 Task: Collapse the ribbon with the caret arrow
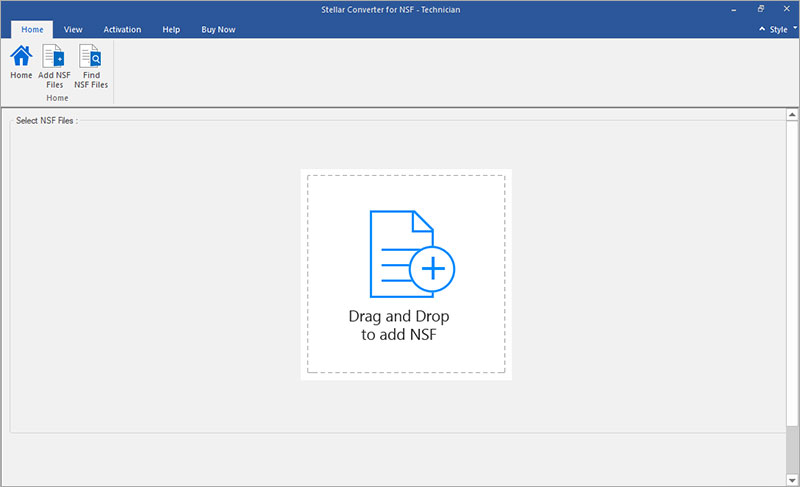(x=762, y=29)
